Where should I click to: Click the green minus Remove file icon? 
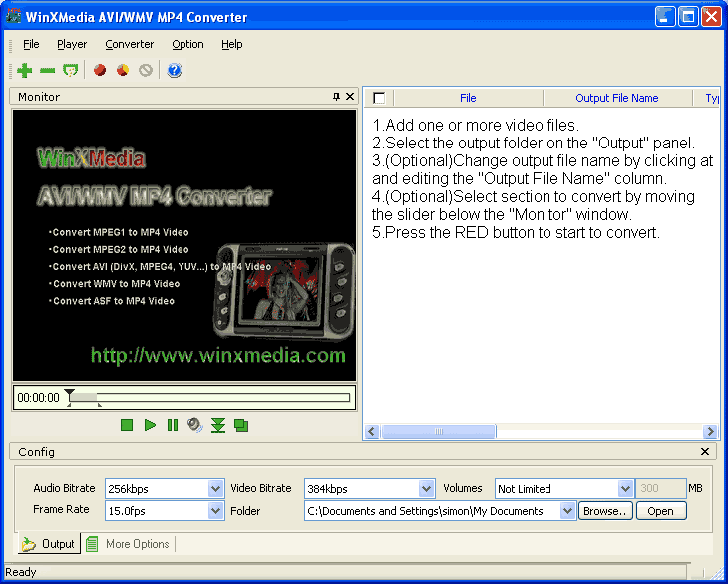(x=47, y=70)
